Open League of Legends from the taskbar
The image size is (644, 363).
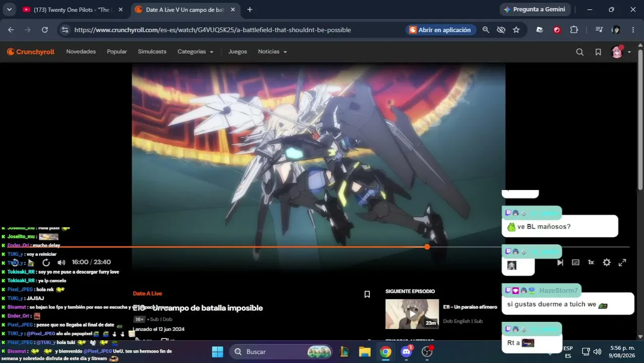pyautogui.click(x=344, y=351)
